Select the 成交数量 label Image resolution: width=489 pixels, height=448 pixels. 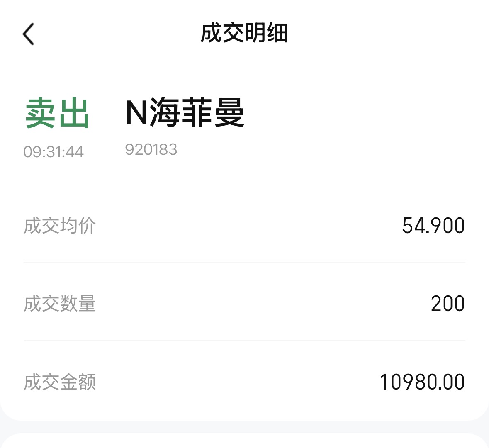tap(60, 304)
